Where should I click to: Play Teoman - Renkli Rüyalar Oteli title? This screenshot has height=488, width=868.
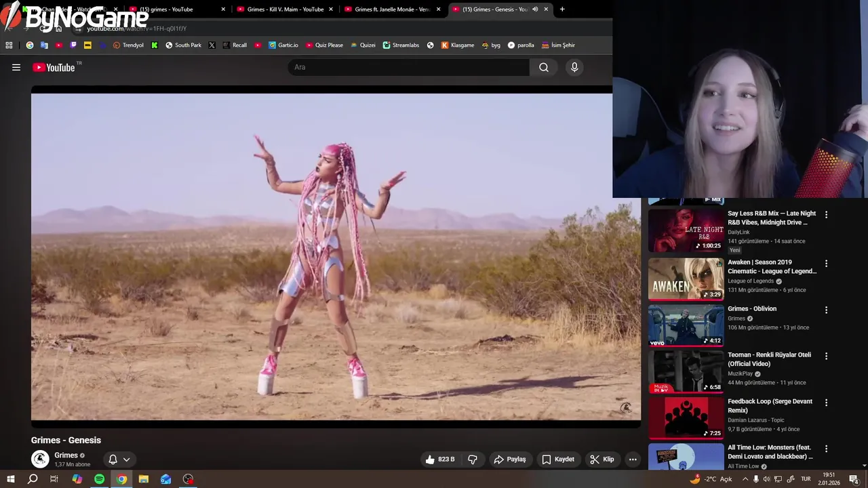coord(769,359)
